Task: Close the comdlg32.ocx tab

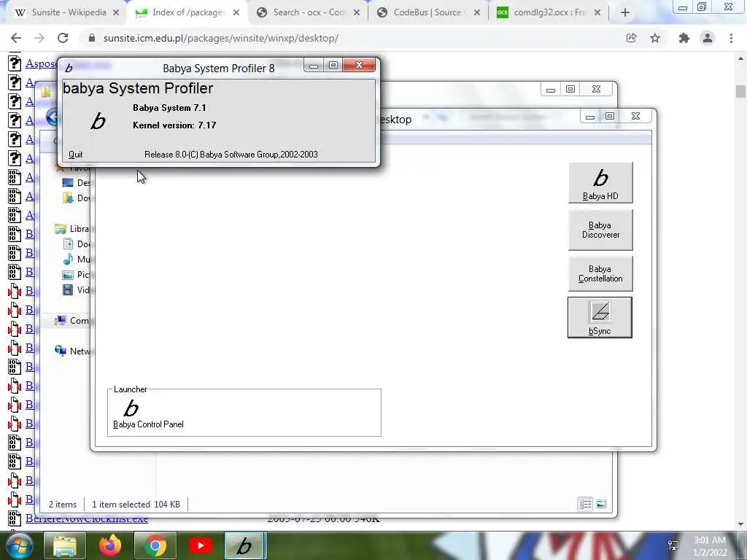Action: click(x=597, y=13)
